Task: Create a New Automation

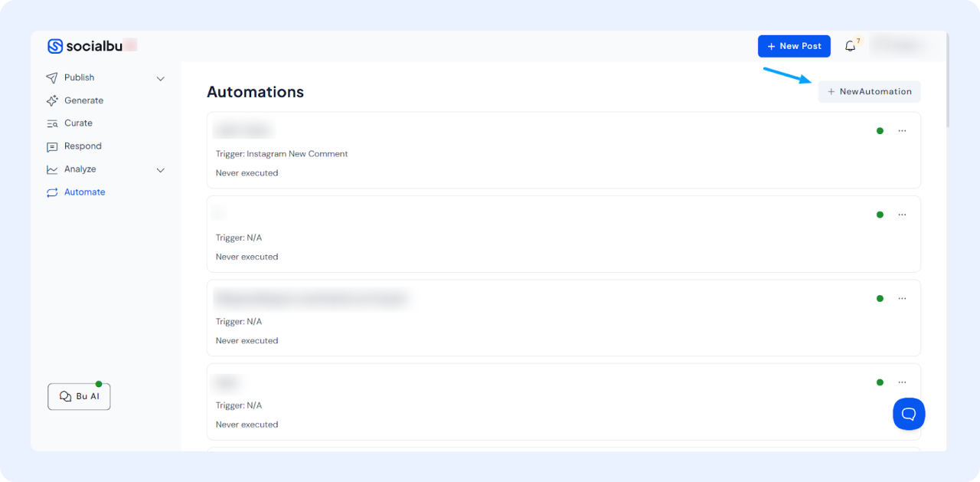Action: tap(869, 91)
